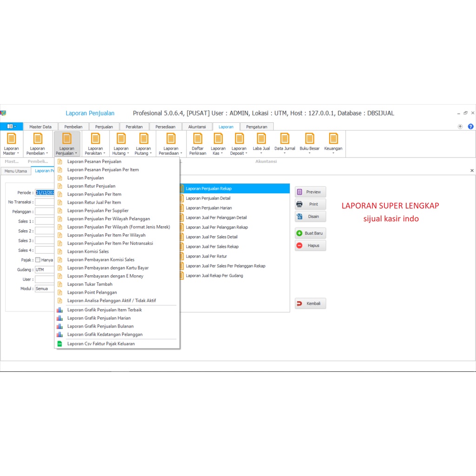476x476 pixels.
Task: Open Laporan Grafik Penjualan Bulanan chart icon
Action: (x=60, y=326)
